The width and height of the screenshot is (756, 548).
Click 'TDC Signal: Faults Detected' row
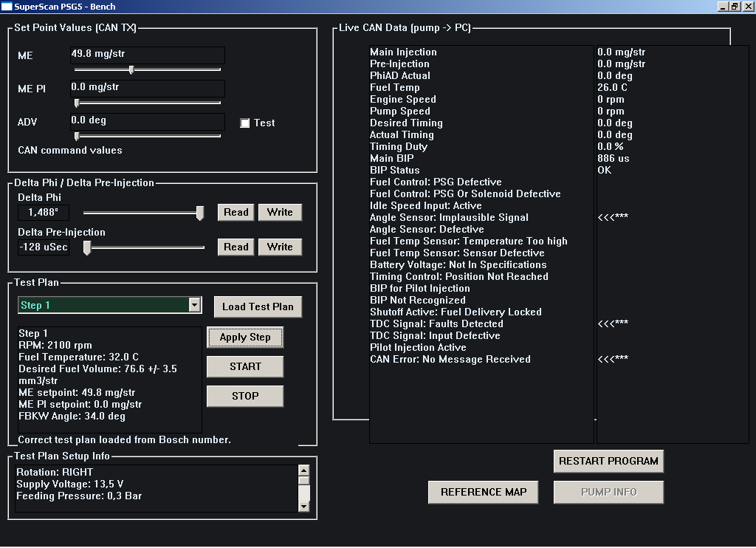tap(436, 324)
